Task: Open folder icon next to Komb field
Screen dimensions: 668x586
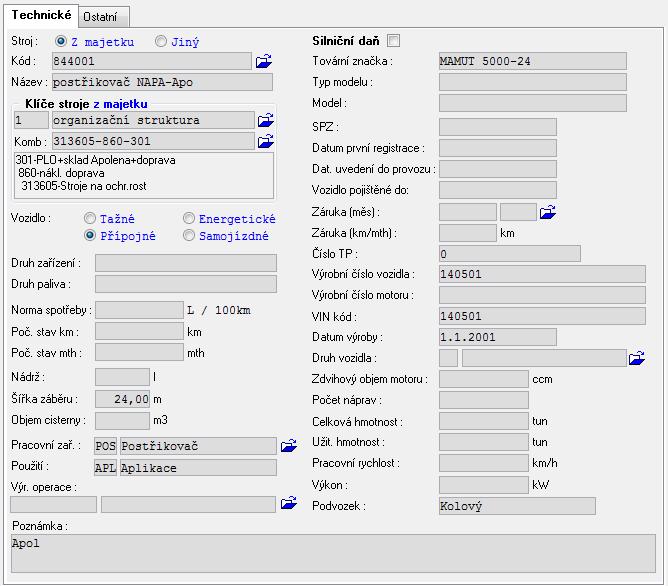Action: [265, 141]
